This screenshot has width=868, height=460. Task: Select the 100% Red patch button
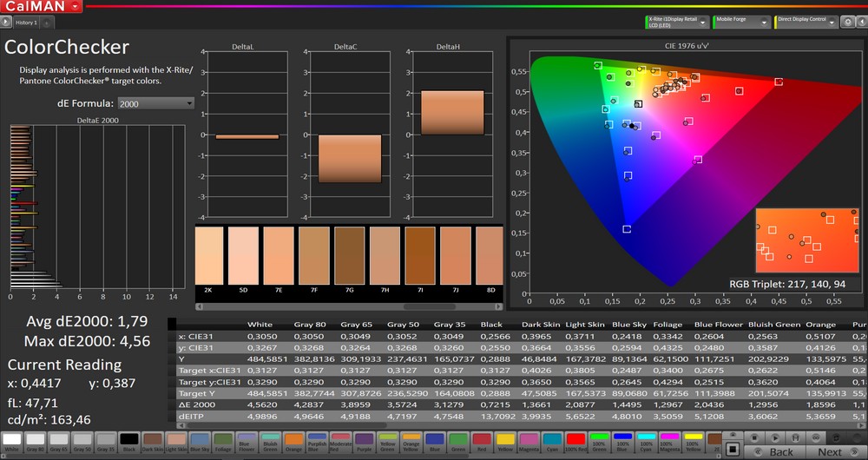(x=575, y=443)
